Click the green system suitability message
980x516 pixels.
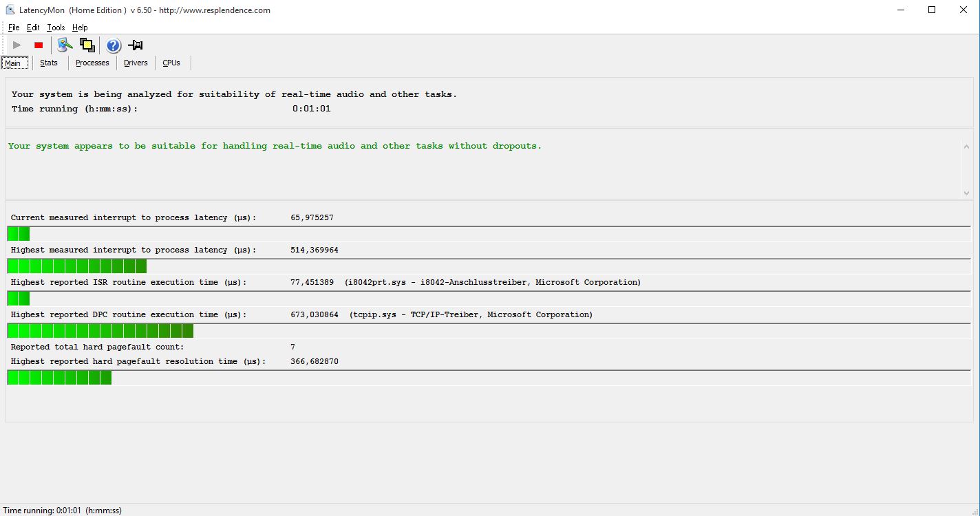[275, 146]
